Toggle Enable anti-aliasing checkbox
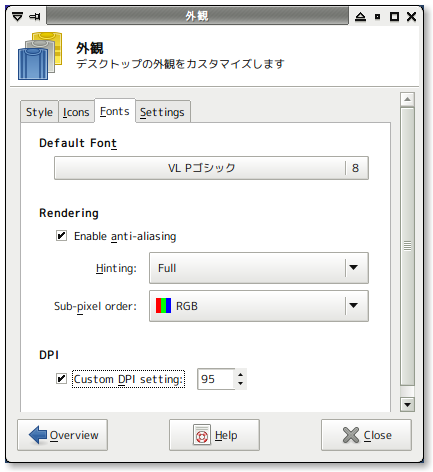Viewport: 433px width, 472px height. [61, 236]
